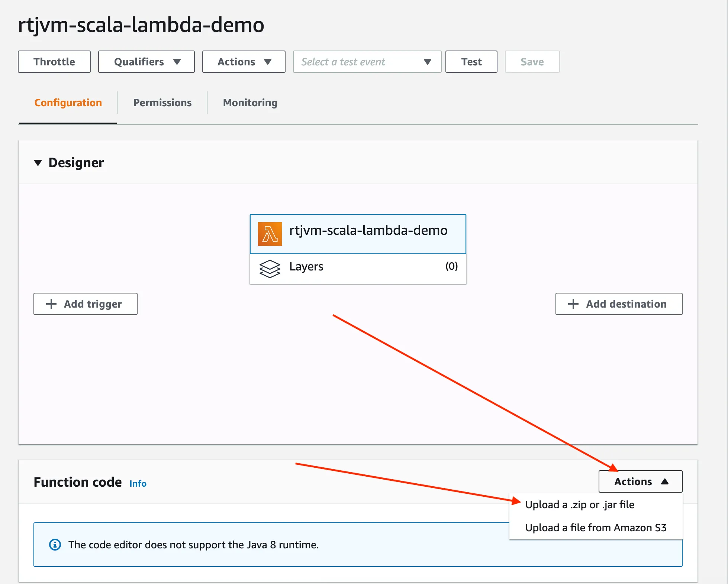Click the orange Lambda function icon

tap(270, 233)
